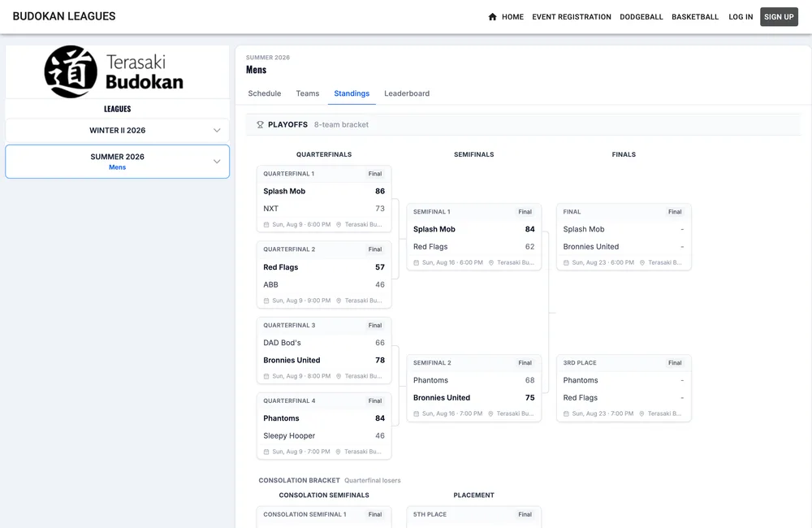Screen dimensions: 812x528
Task: Click Phantoms in Quarterfinal 4
Action: coord(281,418)
